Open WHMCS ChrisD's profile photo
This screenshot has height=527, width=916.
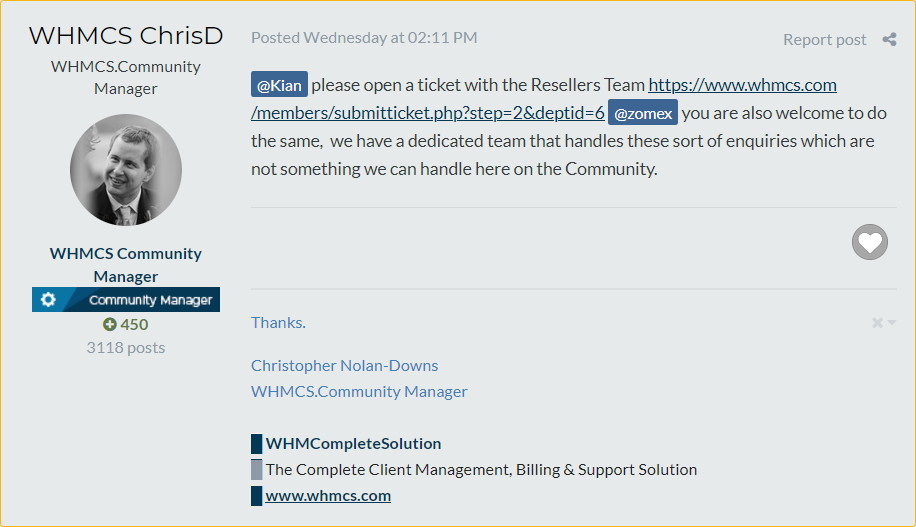(126, 170)
